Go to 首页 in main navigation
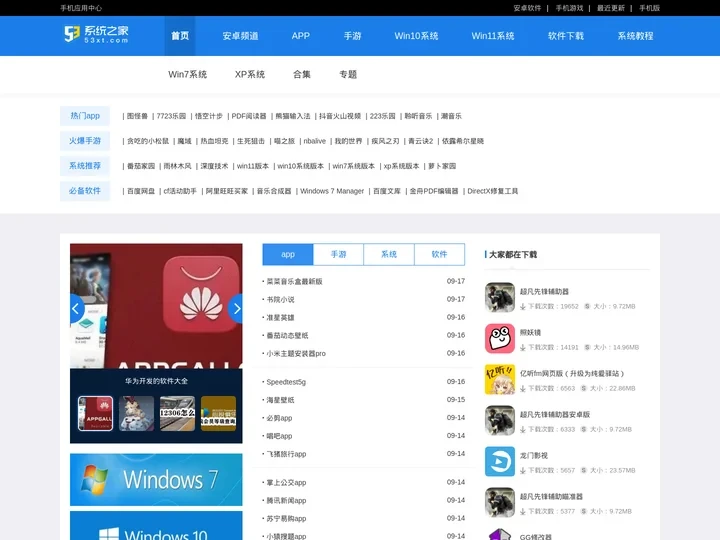Screen dimensions: 720x540 [180, 36]
